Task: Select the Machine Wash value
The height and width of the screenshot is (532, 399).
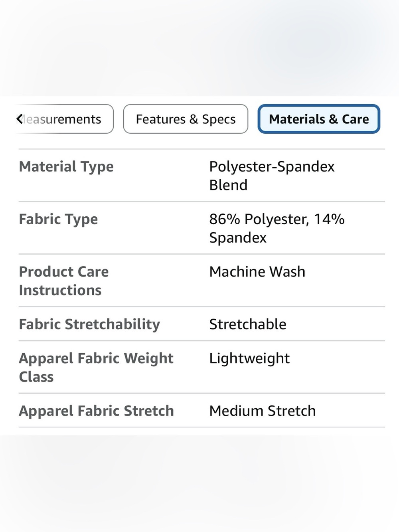Action: click(x=257, y=272)
